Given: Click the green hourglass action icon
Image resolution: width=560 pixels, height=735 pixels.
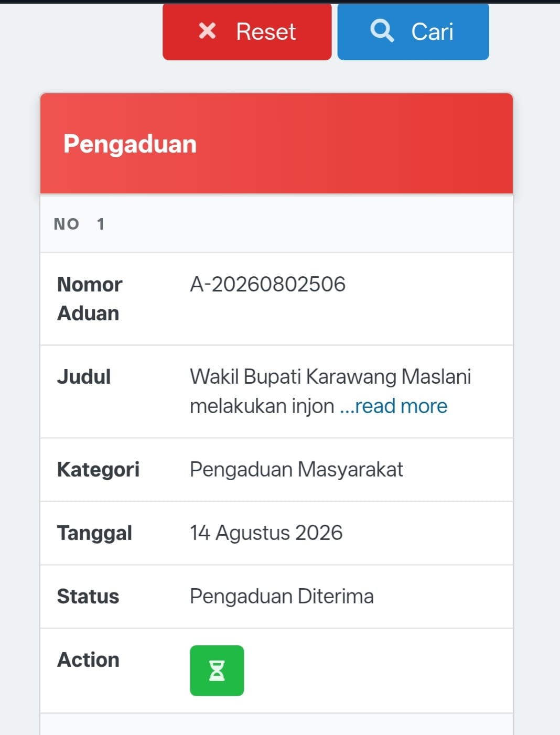Looking at the screenshot, I should [217, 671].
